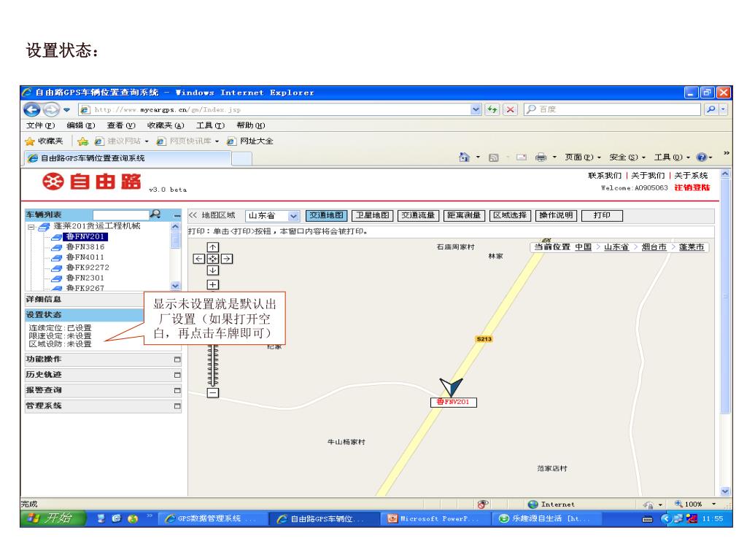Click the 注销登陆 link
The width and height of the screenshot is (747, 560).
pyautogui.click(x=692, y=187)
